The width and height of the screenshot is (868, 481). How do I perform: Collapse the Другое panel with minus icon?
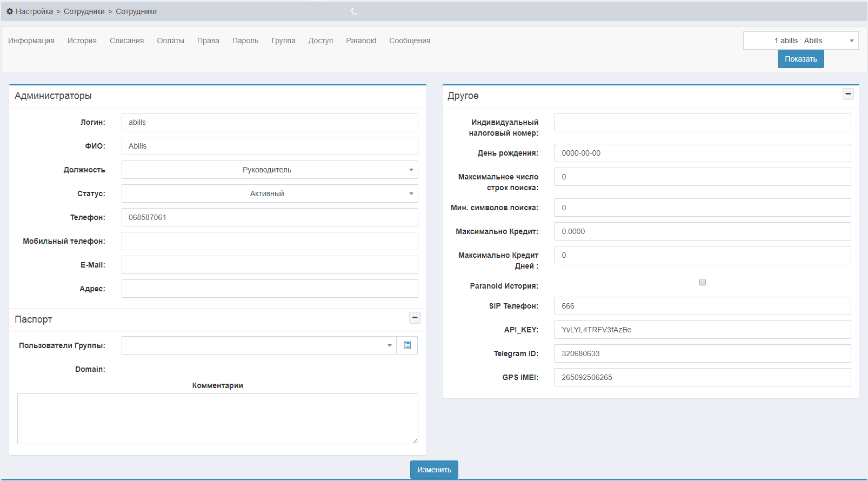tap(848, 94)
